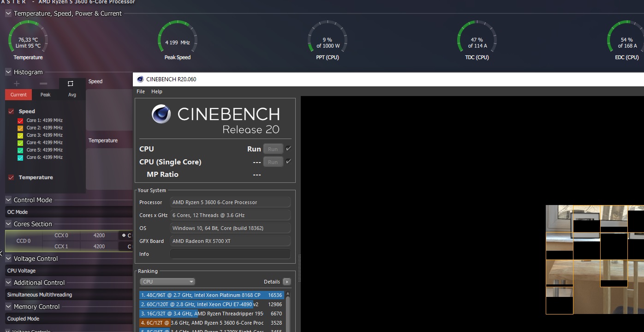Image resolution: width=644 pixels, height=332 pixels.
Task: Switch to the Peak histogram tab
Action: (x=45, y=95)
